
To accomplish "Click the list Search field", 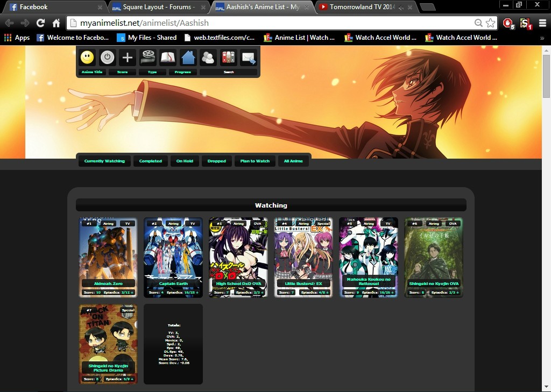I will (x=229, y=72).
